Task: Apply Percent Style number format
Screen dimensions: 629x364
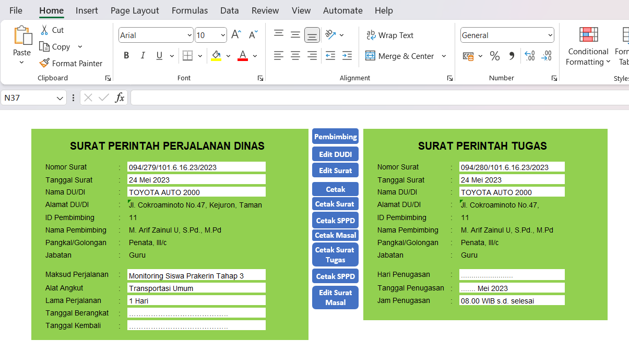Action: 495,56
